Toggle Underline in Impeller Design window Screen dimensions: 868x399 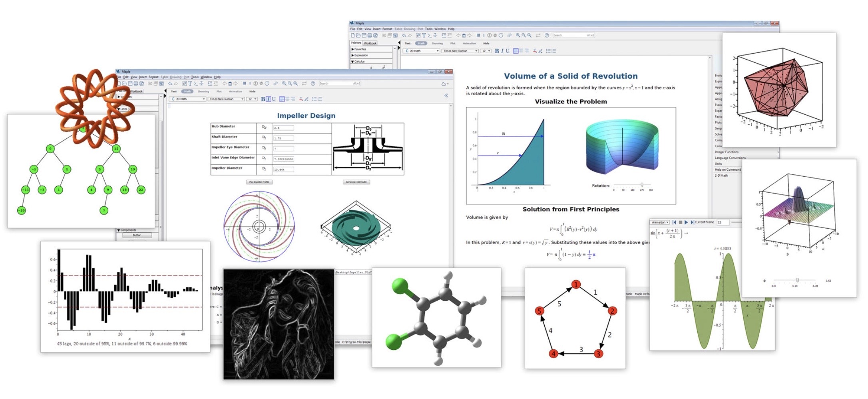tap(274, 99)
